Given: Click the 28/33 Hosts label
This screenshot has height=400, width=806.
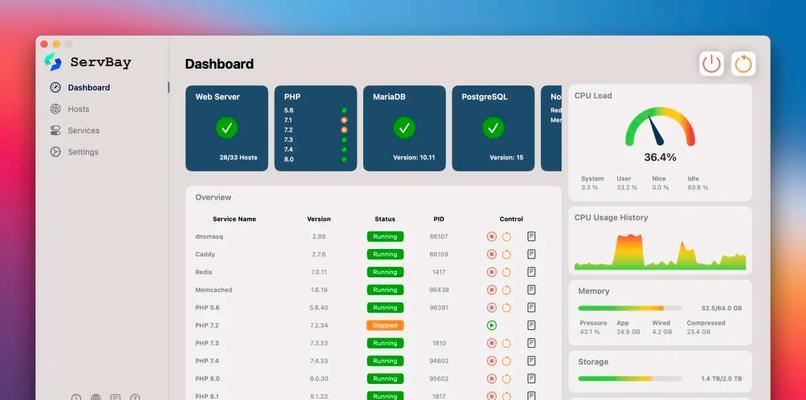Looking at the screenshot, I should pyautogui.click(x=239, y=157).
